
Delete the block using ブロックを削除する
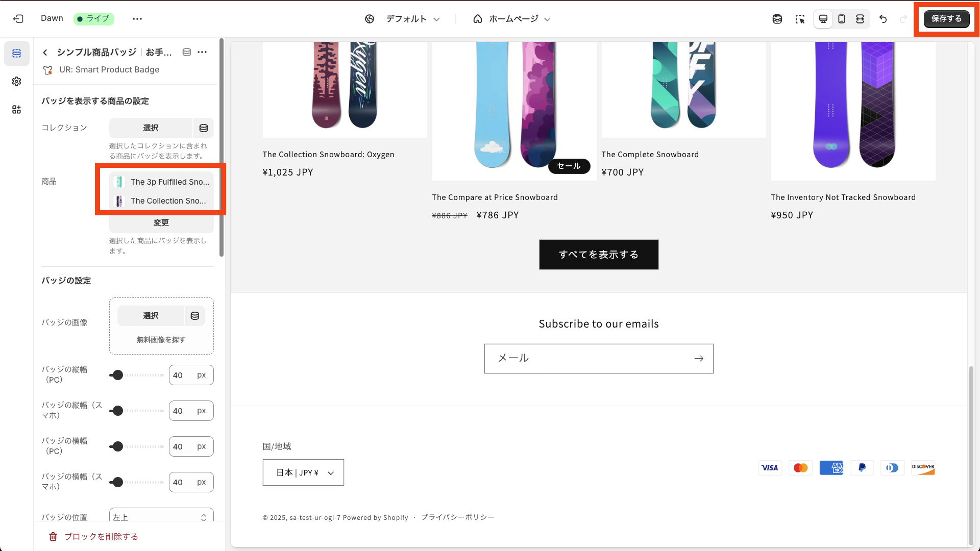(x=100, y=536)
